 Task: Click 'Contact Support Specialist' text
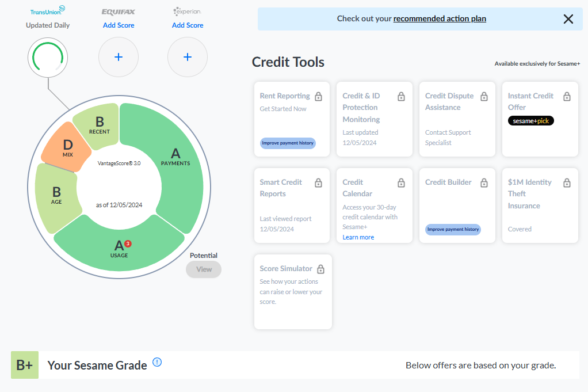(x=448, y=138)
